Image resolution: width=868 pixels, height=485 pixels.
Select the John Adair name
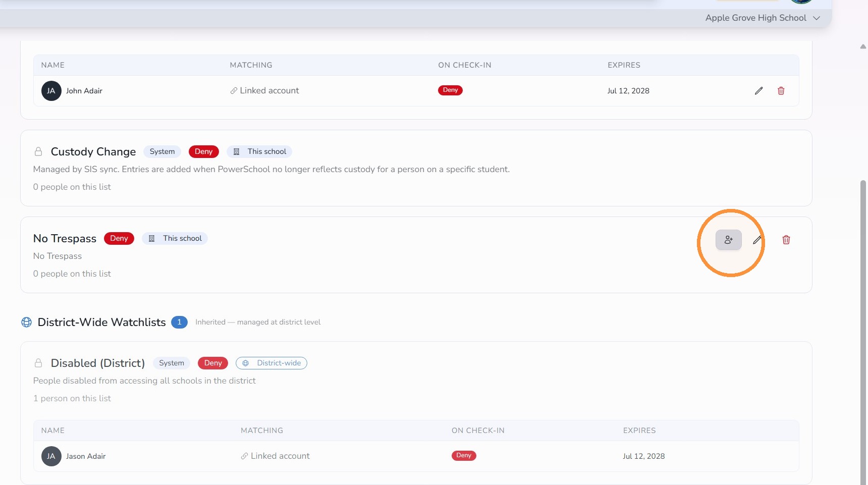click(x=84, y=91)
